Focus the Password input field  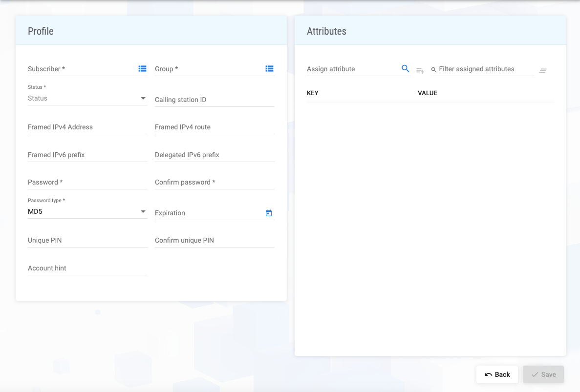87,182
